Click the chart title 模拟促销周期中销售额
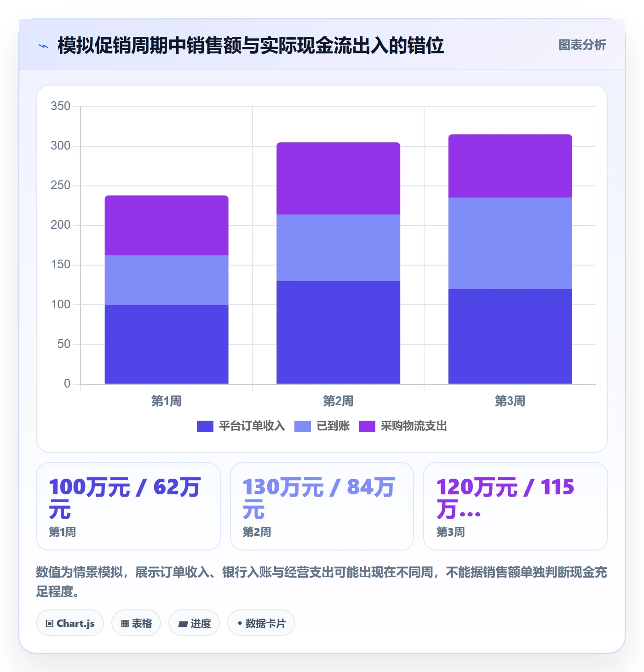The height and width of the screenshot is (672, 644). pyautogui.click(x=251, y=46)
